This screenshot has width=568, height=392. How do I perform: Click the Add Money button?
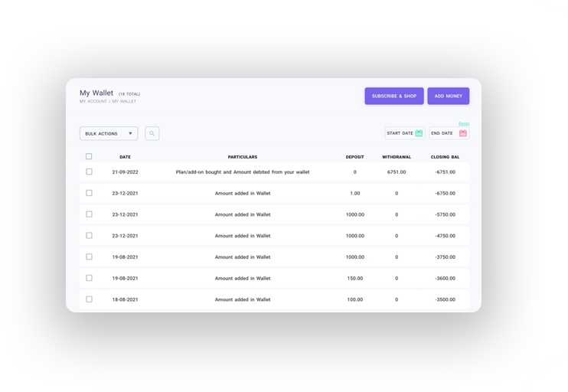(448, 96)
